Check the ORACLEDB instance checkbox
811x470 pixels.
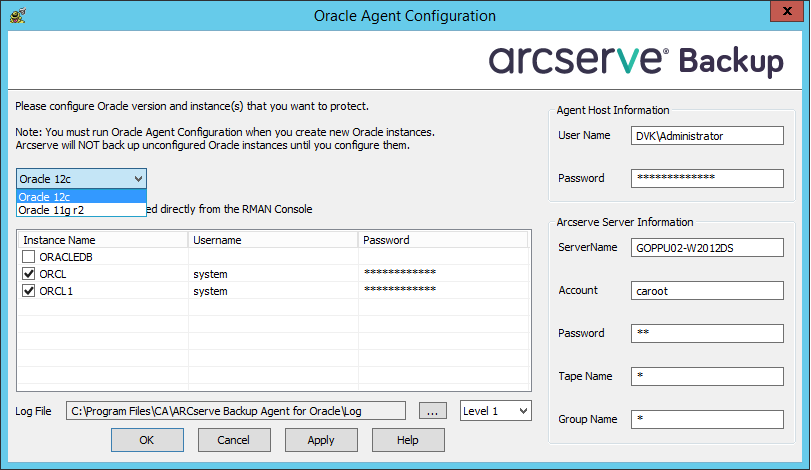pos(28,256)
